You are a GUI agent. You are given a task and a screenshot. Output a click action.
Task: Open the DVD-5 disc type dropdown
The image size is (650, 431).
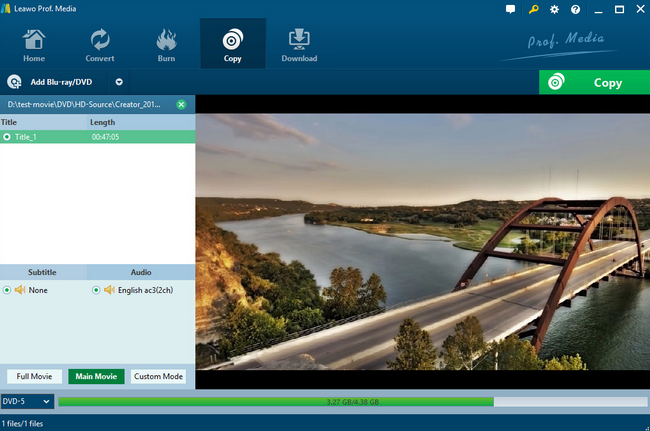[27, 401]
